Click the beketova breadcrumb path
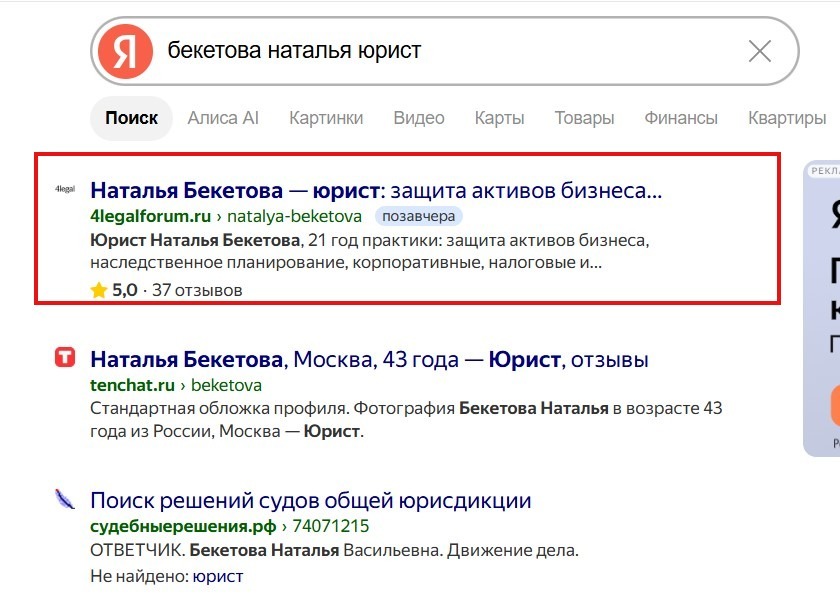The height and width of the screenshot is (609, 840). click(x=226, y=385)
